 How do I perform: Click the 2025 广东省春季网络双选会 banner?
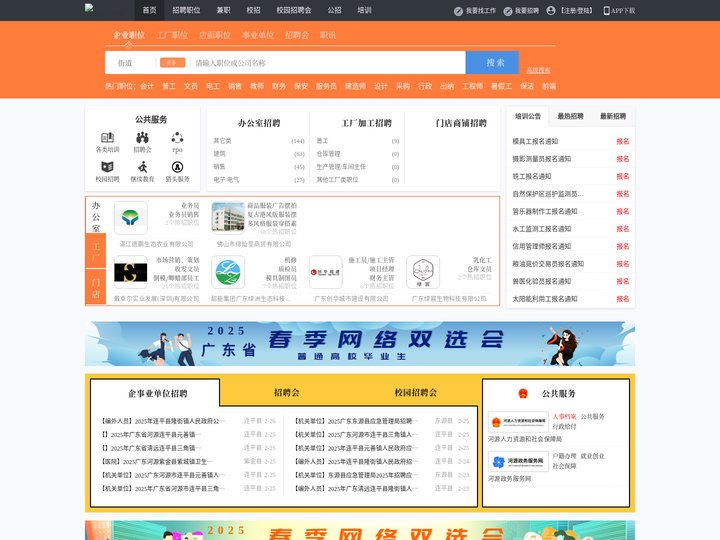tap(360, 343)
